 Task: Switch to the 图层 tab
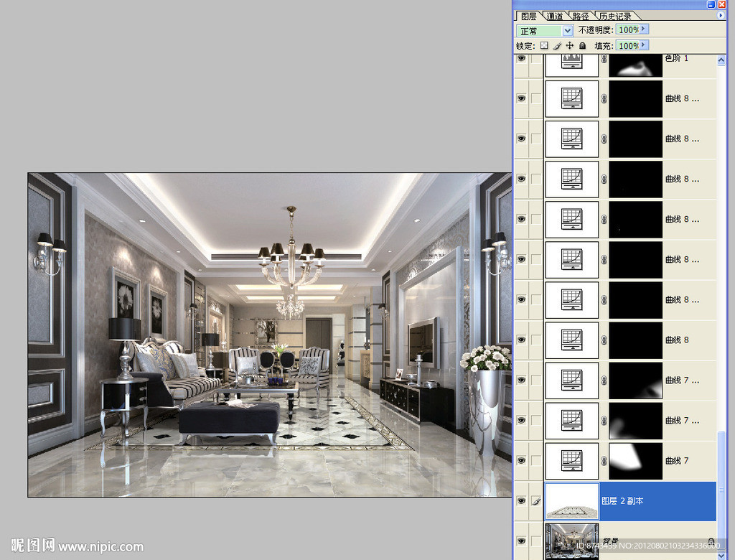(x=528, y=17)
